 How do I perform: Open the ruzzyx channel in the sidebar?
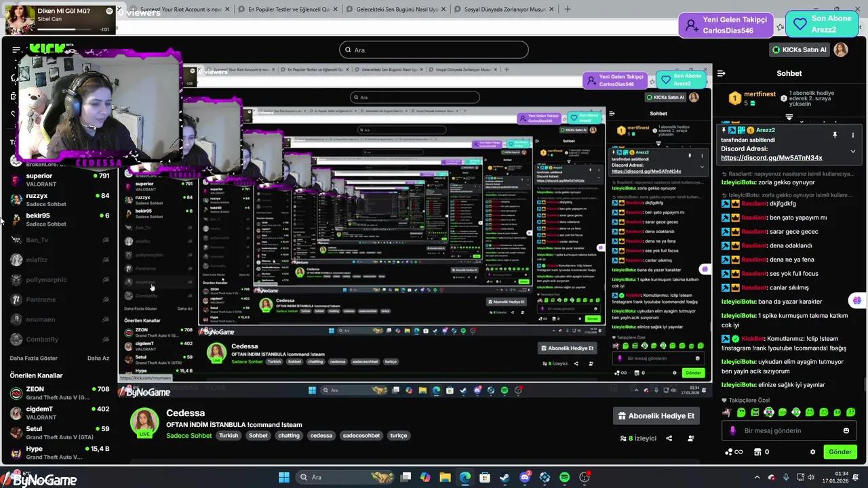[x=60, y=199]
